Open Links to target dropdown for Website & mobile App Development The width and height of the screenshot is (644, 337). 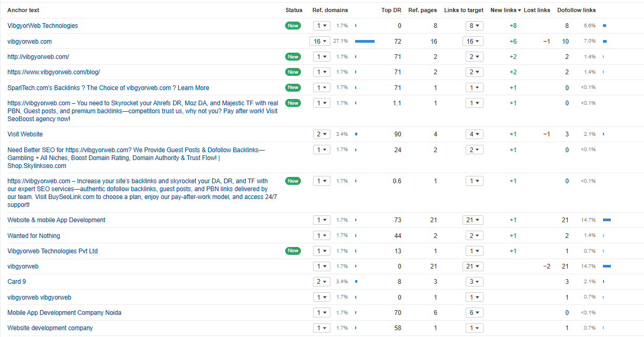[472, 220]
